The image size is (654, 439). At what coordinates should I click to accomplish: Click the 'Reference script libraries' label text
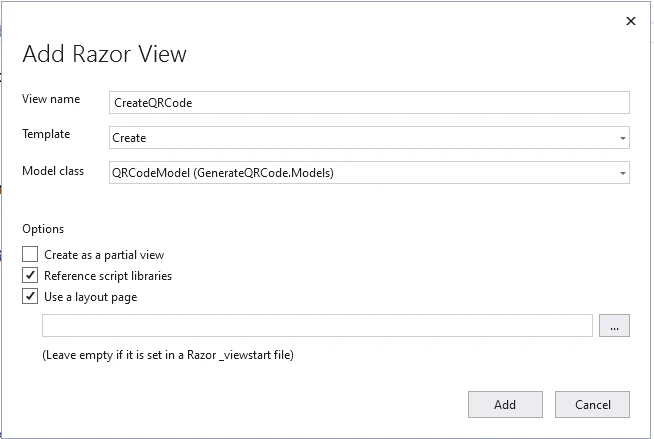click(x=108, y=275)
